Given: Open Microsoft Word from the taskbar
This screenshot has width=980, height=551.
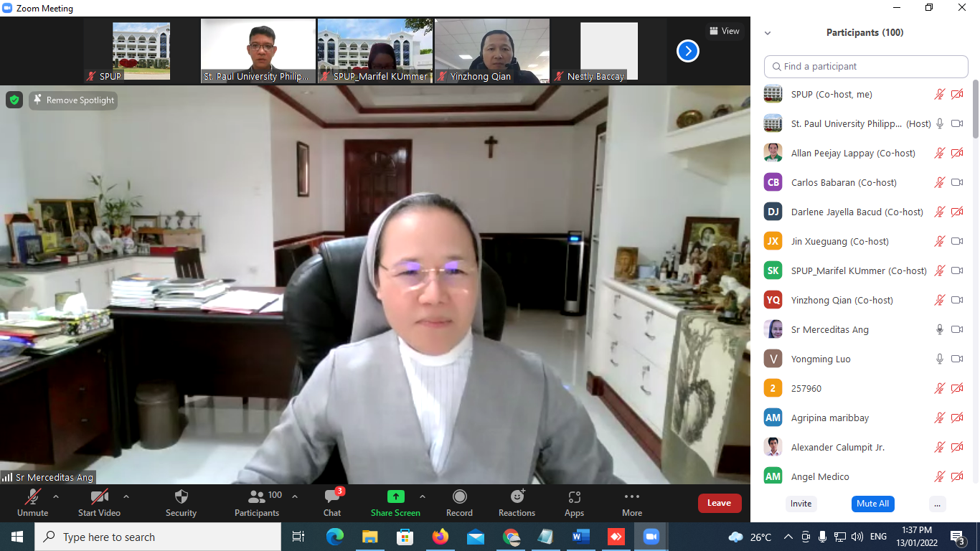Looking at the screenshot, I should click(x=581, y=537).
